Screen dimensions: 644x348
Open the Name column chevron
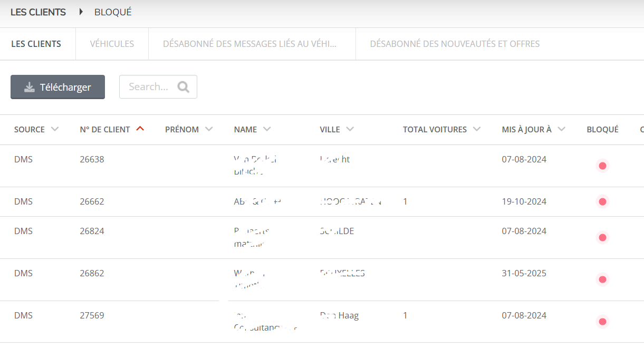click(267, 129)
